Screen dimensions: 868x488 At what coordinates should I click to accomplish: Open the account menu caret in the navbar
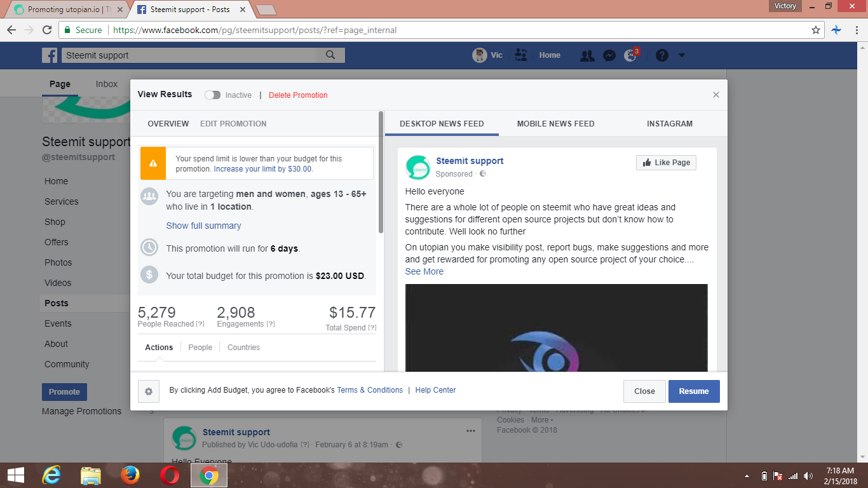pyautogui.click(x=681, y=55)
